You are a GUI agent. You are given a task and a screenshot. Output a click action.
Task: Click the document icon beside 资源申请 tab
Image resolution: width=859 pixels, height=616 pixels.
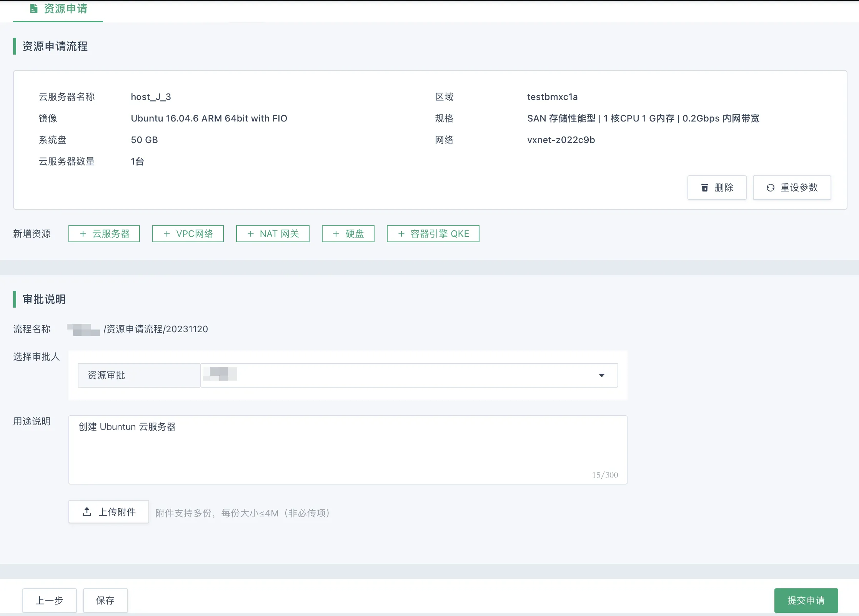click(x=34, y=8)
